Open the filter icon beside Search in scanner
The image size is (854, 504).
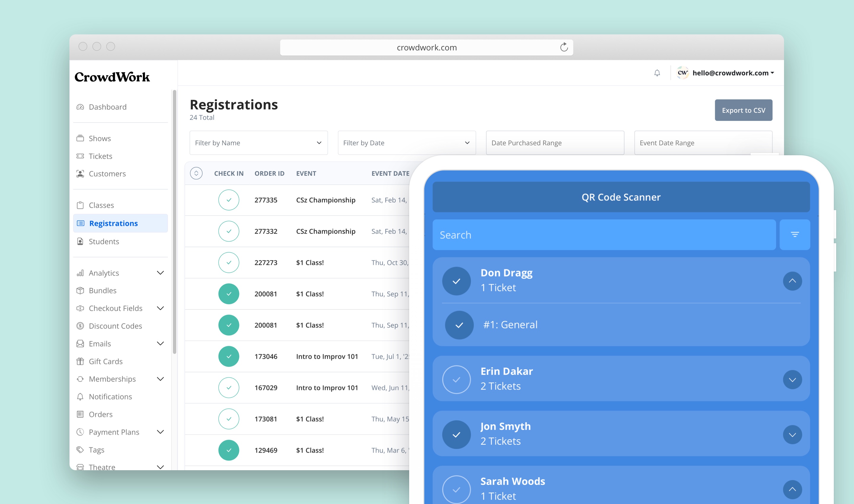tap(795, 235)
